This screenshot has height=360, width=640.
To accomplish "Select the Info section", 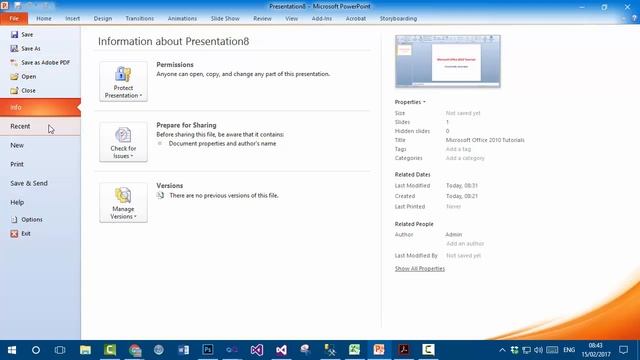I will (40, 107).
